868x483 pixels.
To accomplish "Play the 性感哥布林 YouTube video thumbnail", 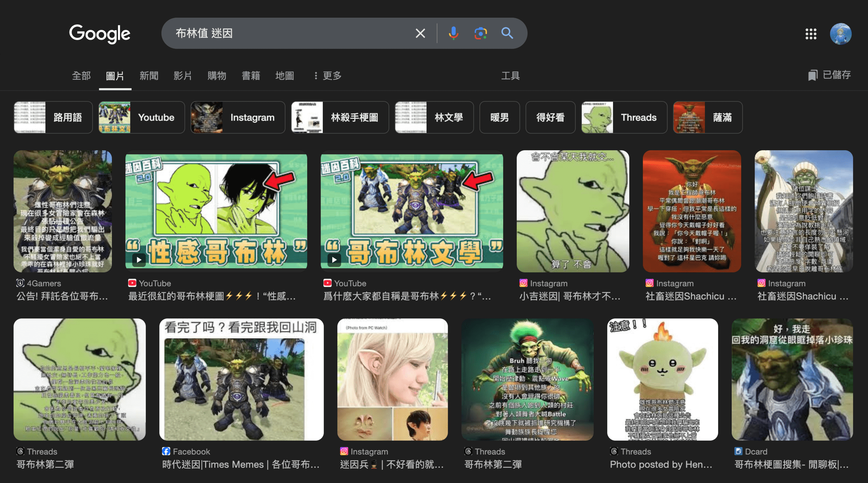I will coord(216,211).
